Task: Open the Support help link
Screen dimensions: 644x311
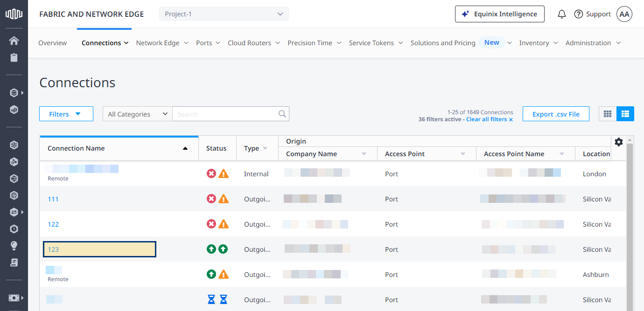Action: coord(592,14)
